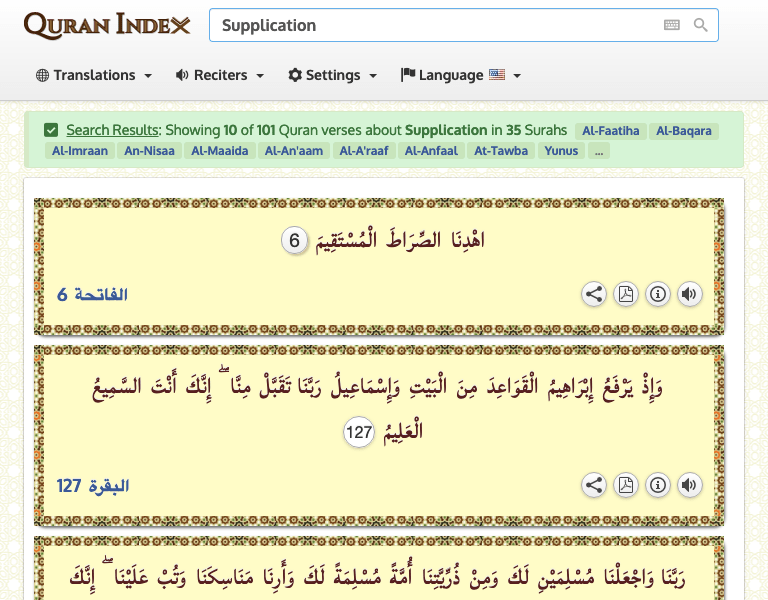This screenshot has height=600, width=768.
Task: Open the Reciters dropdown menu
Action: tap(220, 75)
